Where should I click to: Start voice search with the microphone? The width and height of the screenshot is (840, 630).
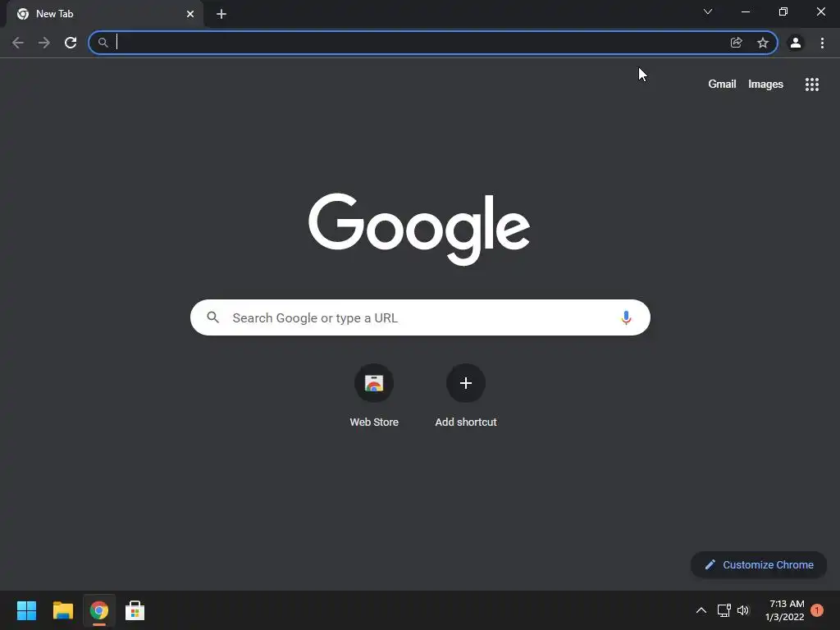pyautogui.click(x=626, y=317)
